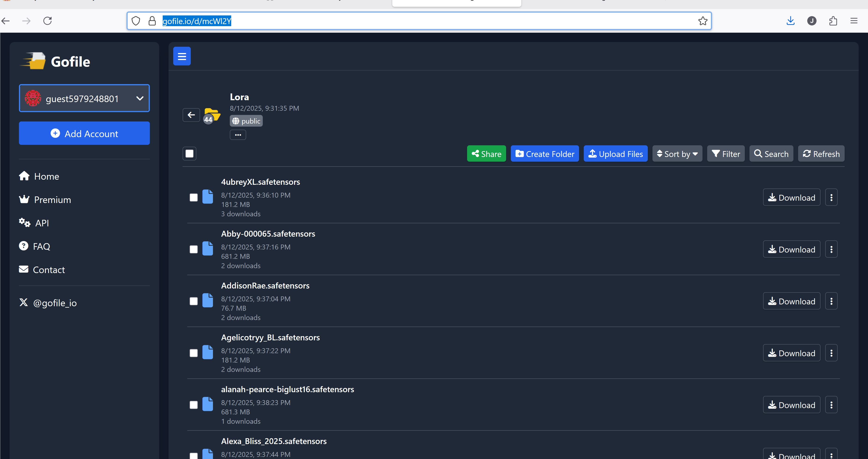Tick the select-all checkbox above the file list

click(189, 153)
